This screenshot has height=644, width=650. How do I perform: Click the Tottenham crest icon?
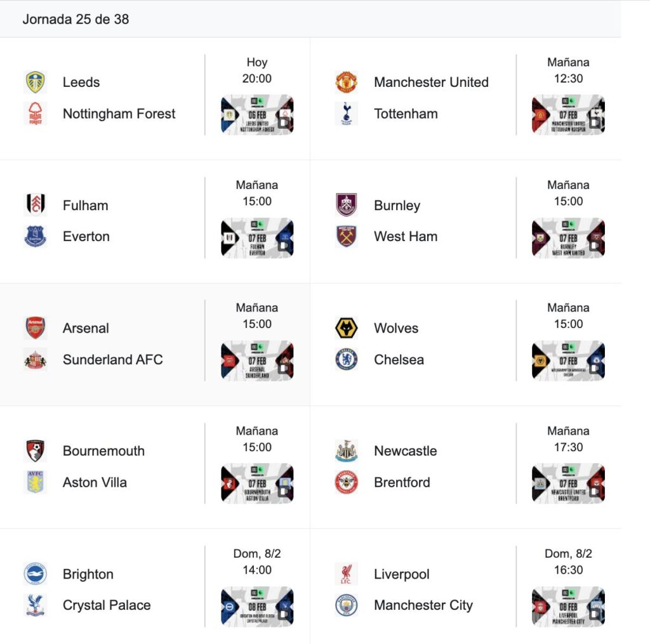[x=347, y=114]
